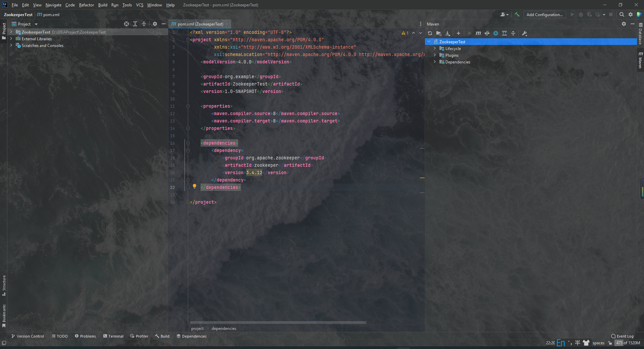Open Build tool window
The height and width of the screenshot is (349, 644).
pyautogui.click(x=162, y=336)
